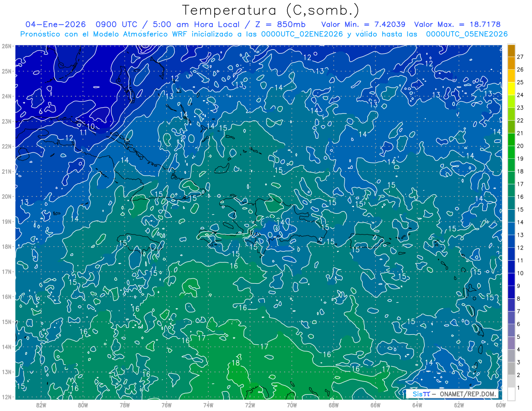Screen dimensions: 532x411
Task: Click the "22N" latitude axis label
Action: point(7,146)
